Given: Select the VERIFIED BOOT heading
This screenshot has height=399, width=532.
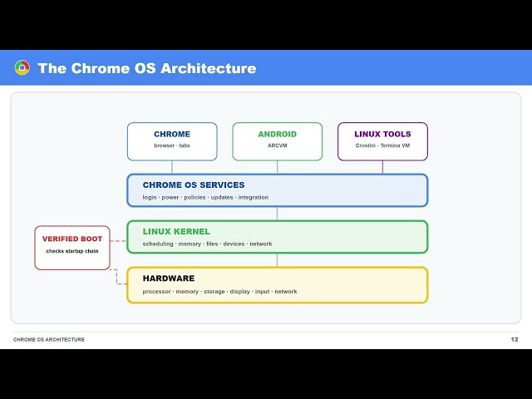Looking at the screenshot, I should click(x=72, y=239).
